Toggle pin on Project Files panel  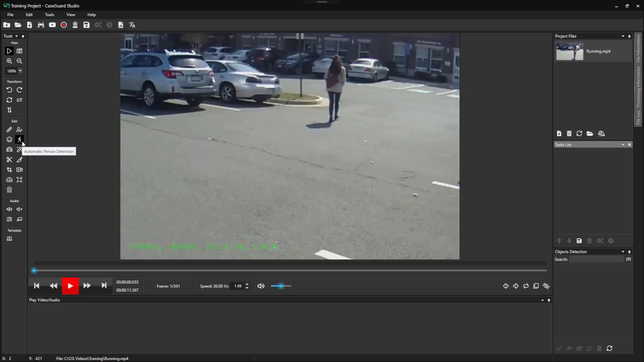tap(629, 36)
